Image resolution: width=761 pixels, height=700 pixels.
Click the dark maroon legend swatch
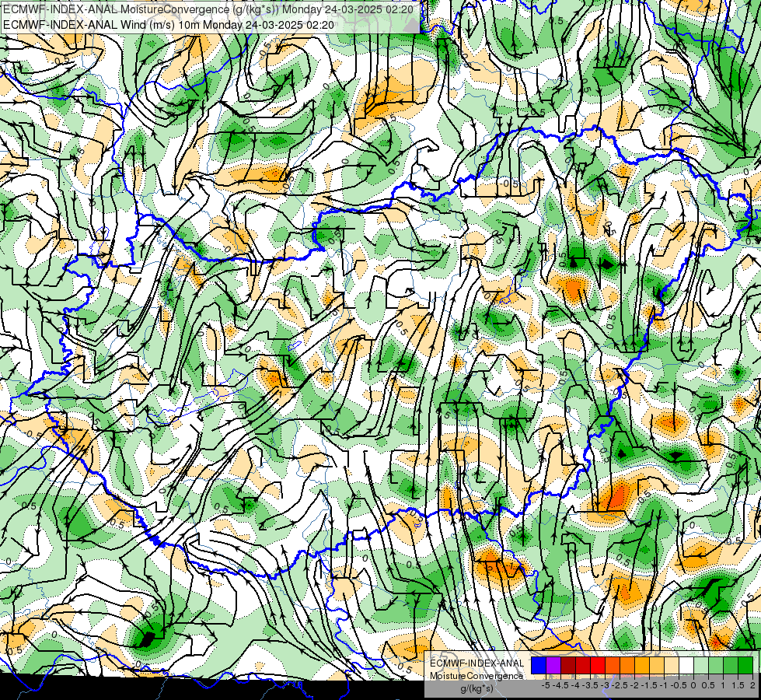568,666
